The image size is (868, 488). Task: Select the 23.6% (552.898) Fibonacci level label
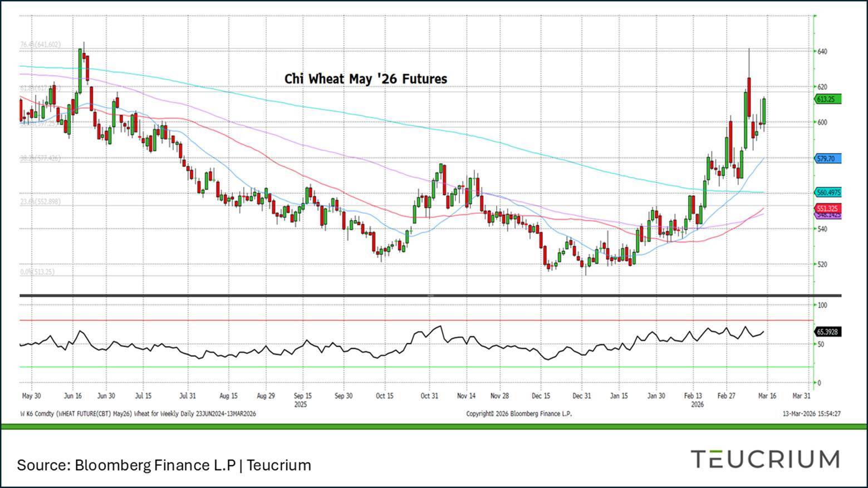[x=41, y=202]
